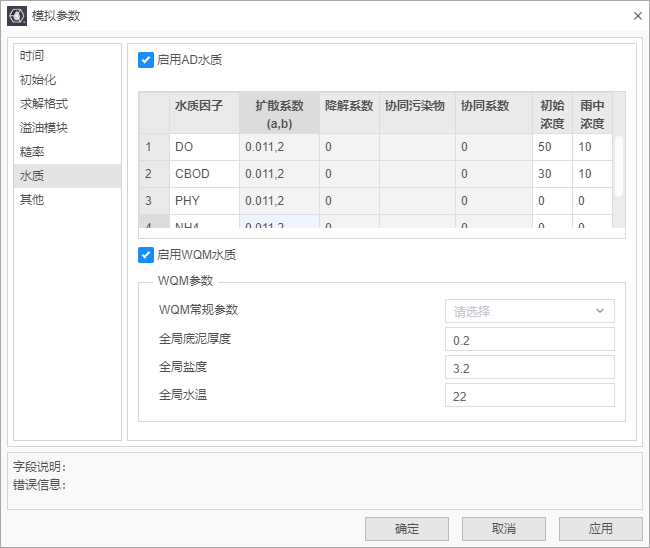The image size is (650, 548).
Task: Open the WQM常规参数 dropdown
Action: [529, 311]
